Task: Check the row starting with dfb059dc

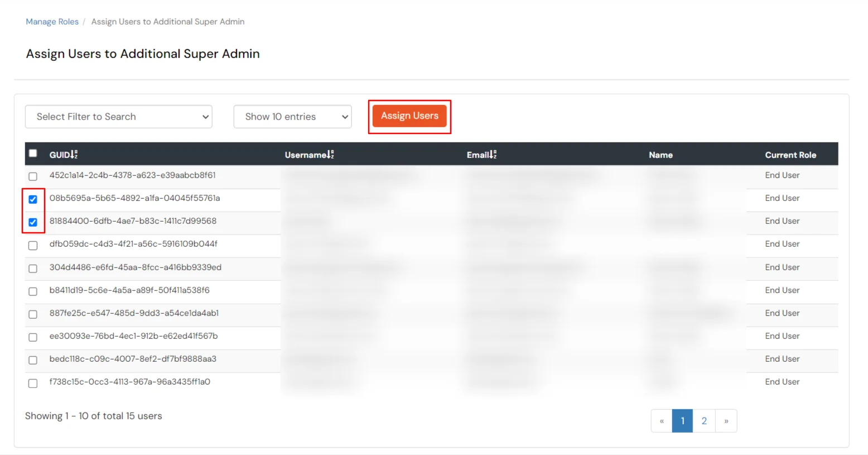Action: point(32,245)
